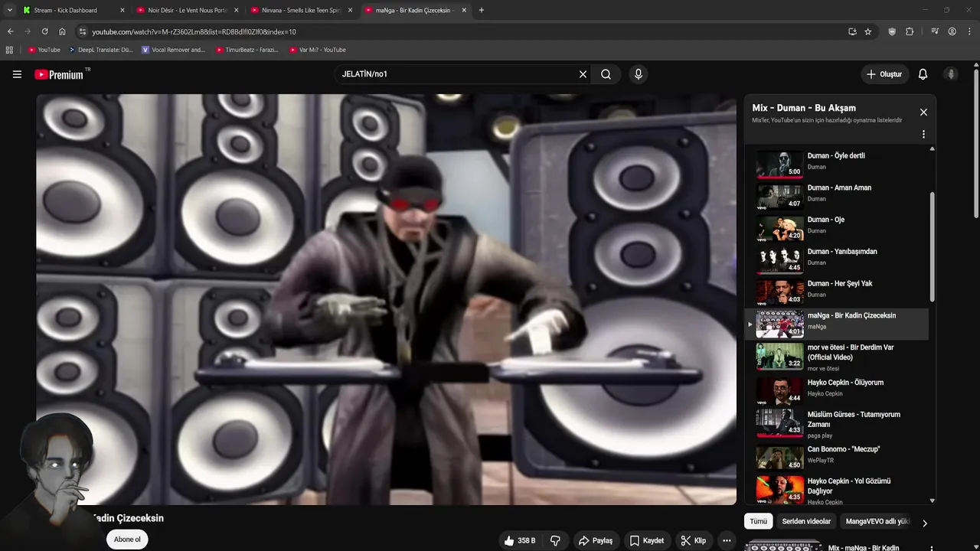Image resolution: width=980 pixels, height=551 pixels.
Task: Click the video player area
Action: [386, 299]
